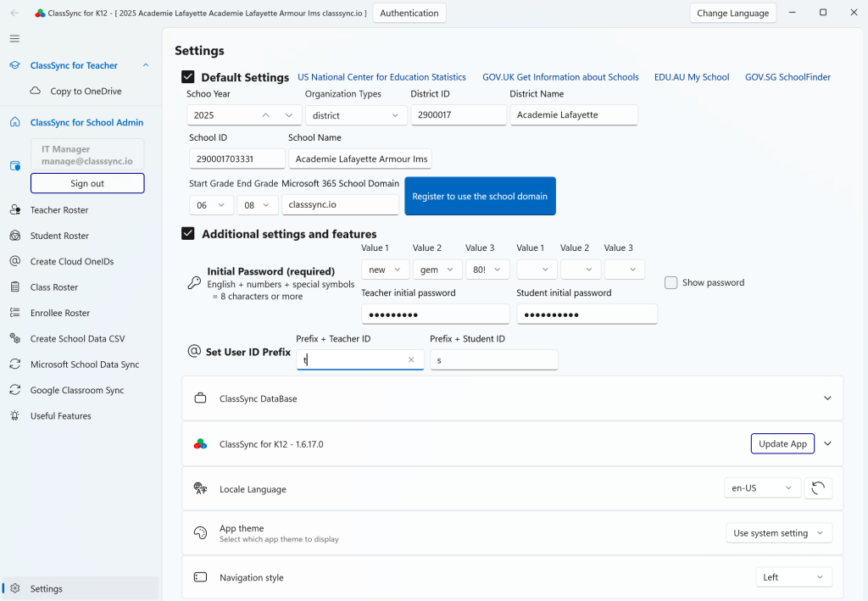
Task: Open teacher password Value 3 '80!' dropdown
Action: [487, 270]
